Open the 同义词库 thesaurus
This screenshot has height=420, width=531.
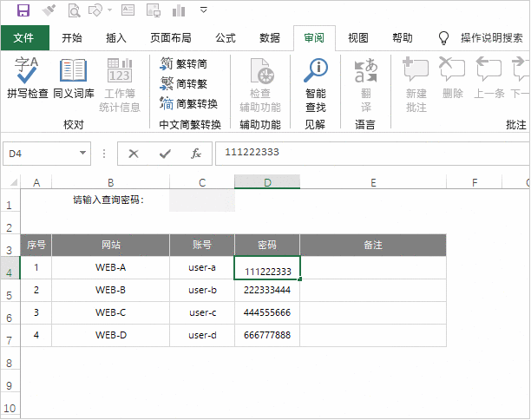tap(74, 79)
